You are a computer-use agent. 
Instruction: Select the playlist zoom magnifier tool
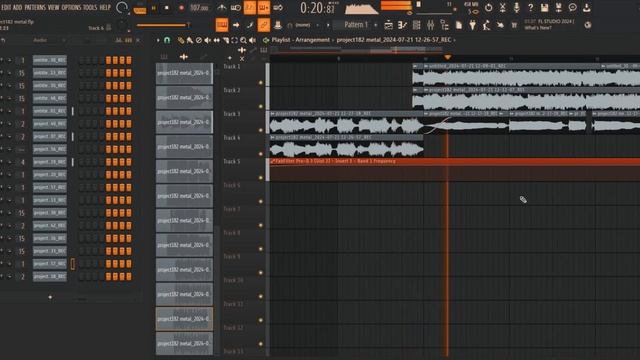(244, 40)
